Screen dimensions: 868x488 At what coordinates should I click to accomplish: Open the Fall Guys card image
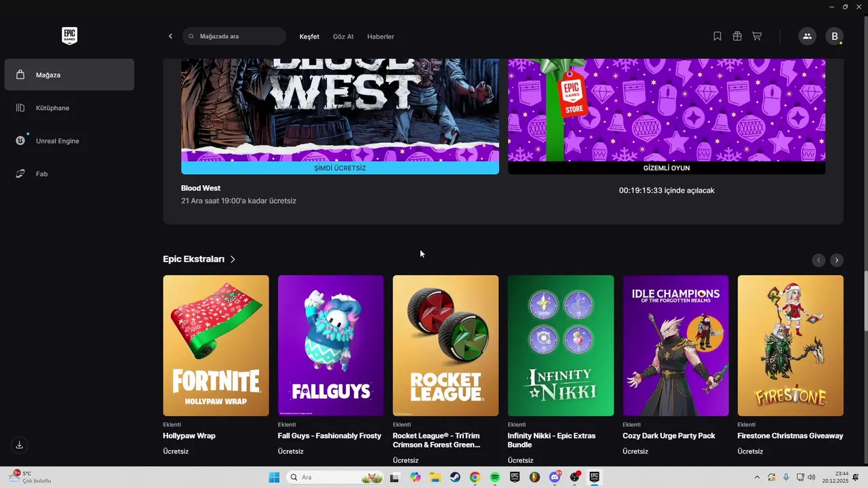pyautogui.click(x=331, y=346)
